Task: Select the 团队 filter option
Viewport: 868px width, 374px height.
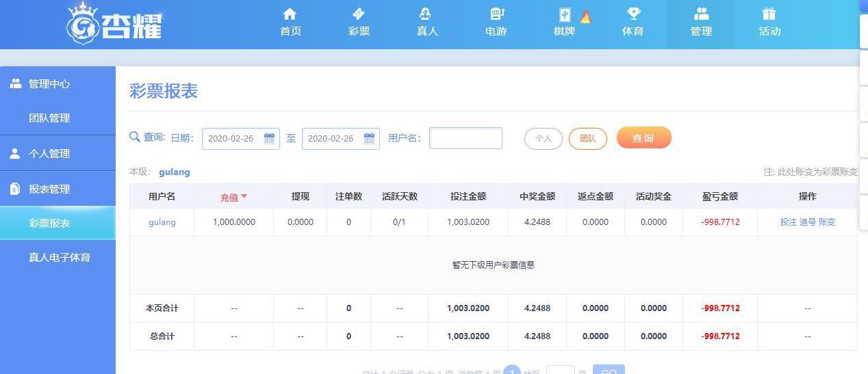Action: (x=588, y=138)
